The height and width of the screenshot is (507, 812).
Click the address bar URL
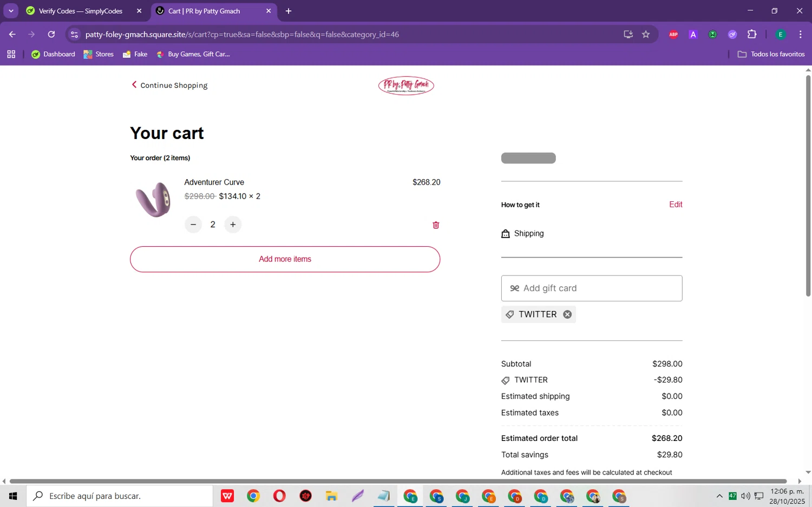[242, 34]
